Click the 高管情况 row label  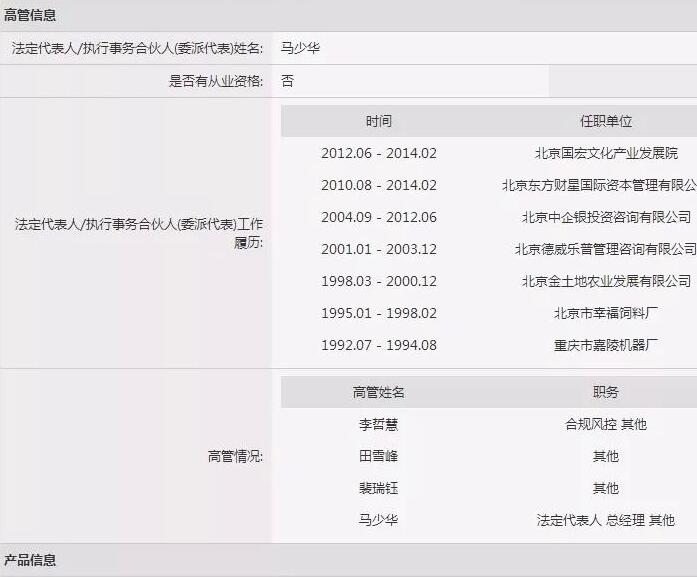(235, 456)
